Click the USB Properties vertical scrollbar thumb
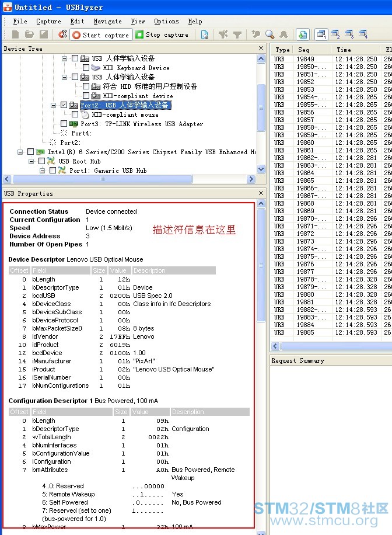392x535 pixels. [261, 265]
